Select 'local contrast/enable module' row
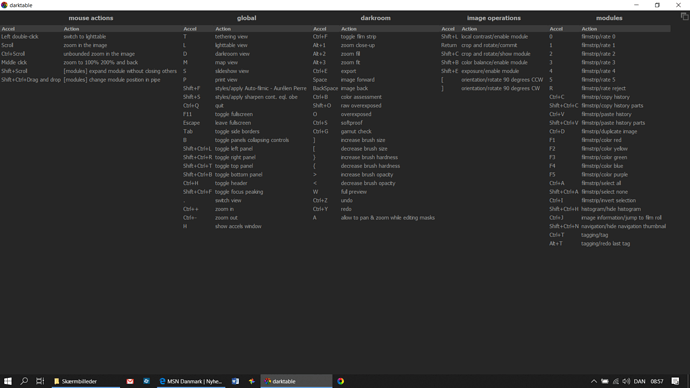 pos(494,37)
